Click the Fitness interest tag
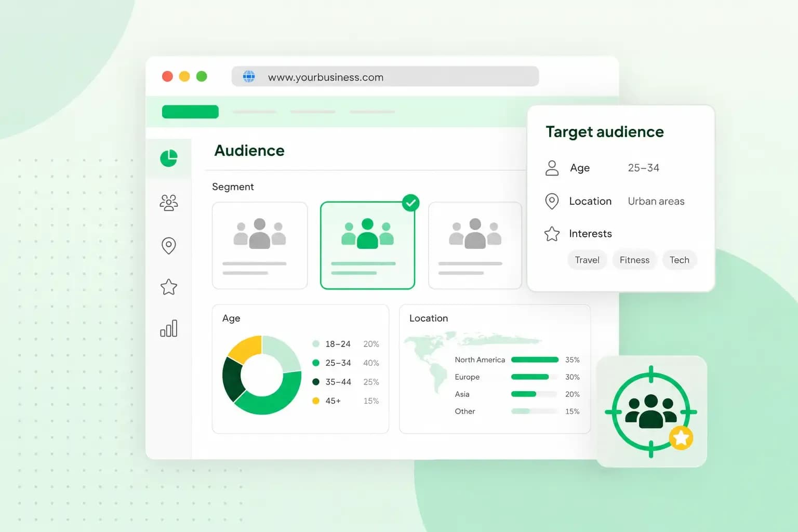Screen dimensions: 798x532 [x=634, y=260]
